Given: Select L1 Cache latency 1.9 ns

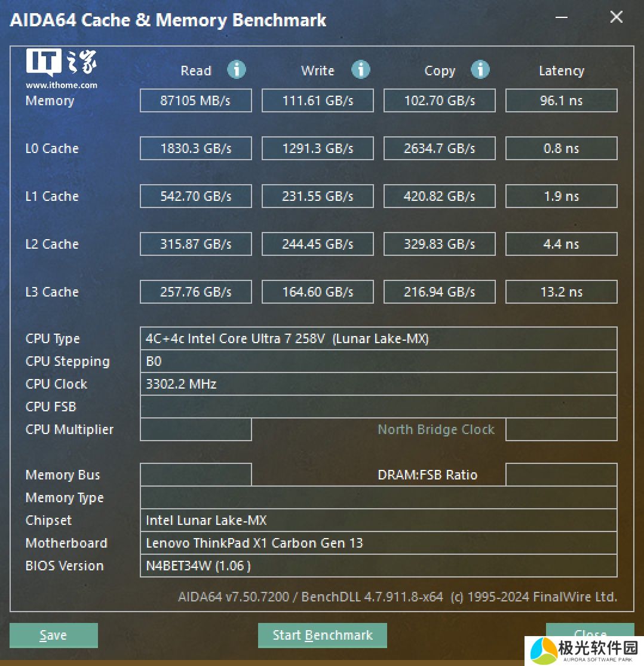Looking at the screenshot, I should pyautogui.click(x=561, y=196).
